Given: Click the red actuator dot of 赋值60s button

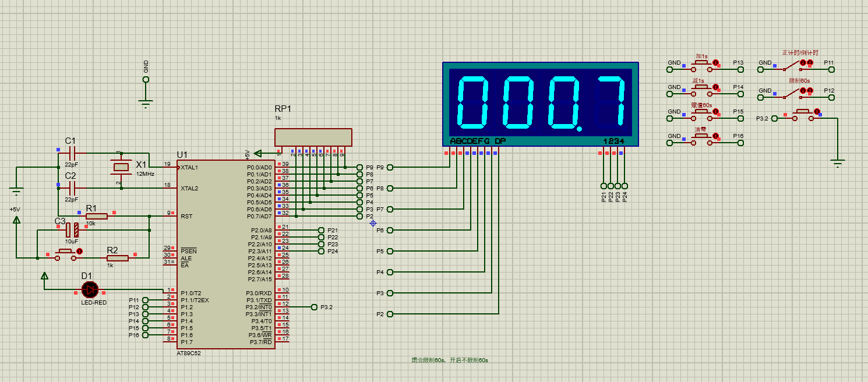Looking at the screenshot, I should 715,111.
